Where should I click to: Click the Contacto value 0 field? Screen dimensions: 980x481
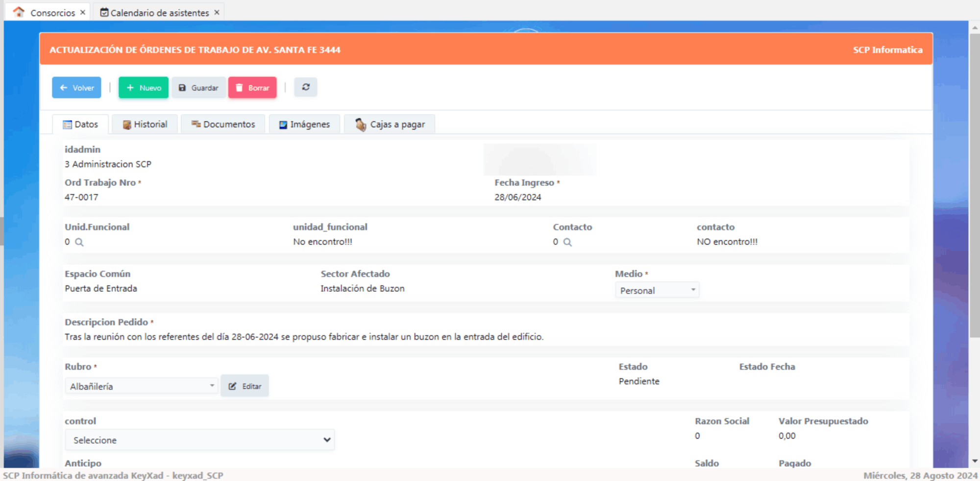[x=556, y=242]
